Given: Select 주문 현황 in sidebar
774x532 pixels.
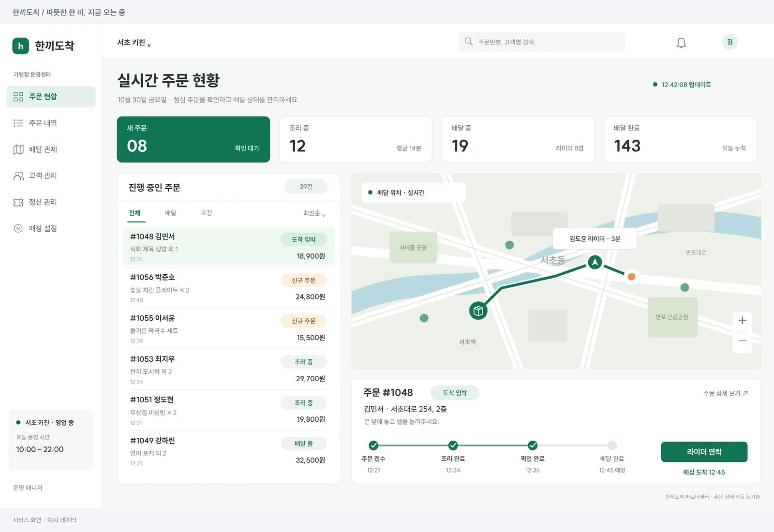Looking at the screenshot, I should coord(51,97).
